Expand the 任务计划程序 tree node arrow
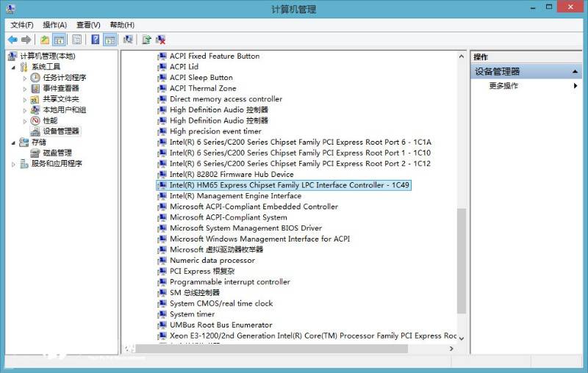This screenshot has height=373, width=588. pyautogui.click(x=24, y=78)
